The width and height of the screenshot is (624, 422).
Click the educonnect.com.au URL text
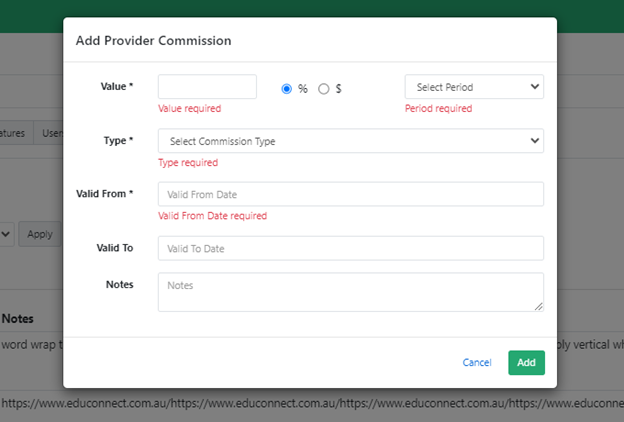click(x=300, y=403)
